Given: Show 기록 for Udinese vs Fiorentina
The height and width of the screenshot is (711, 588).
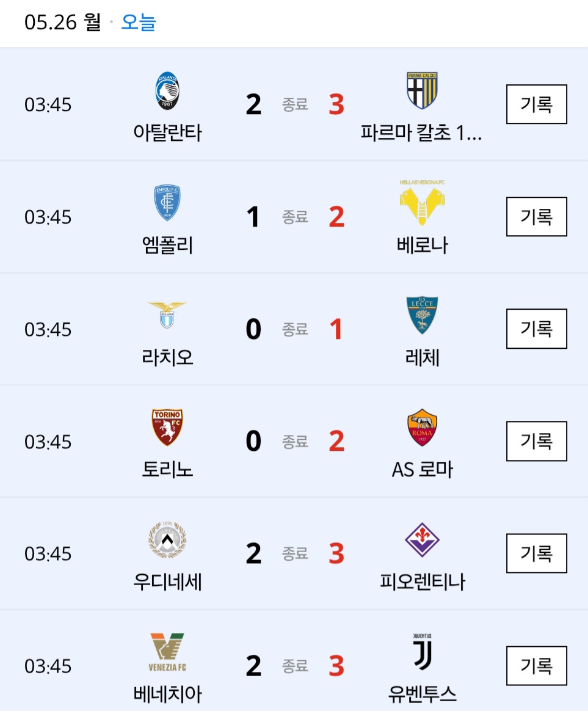Looking at the screenshot, I should pos(536,553).
